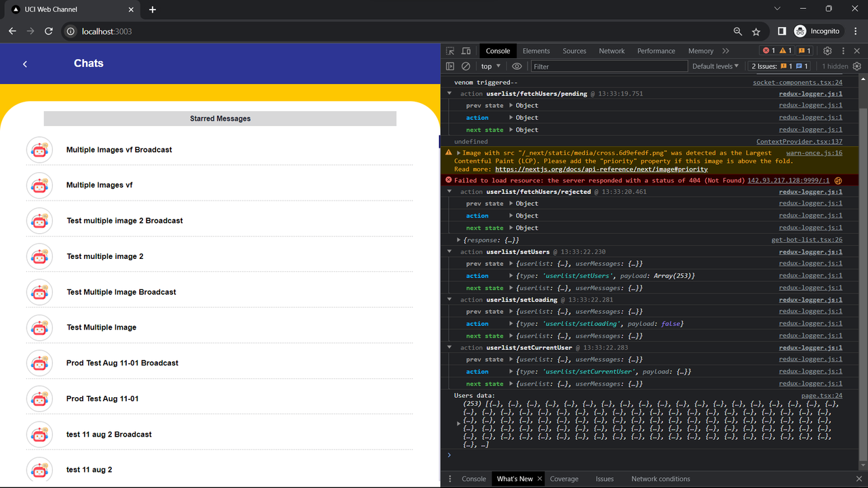Viewport: 868px width, 488px height.
Task: Switch to the Sources tab
Action: click(x=574, y=51)
